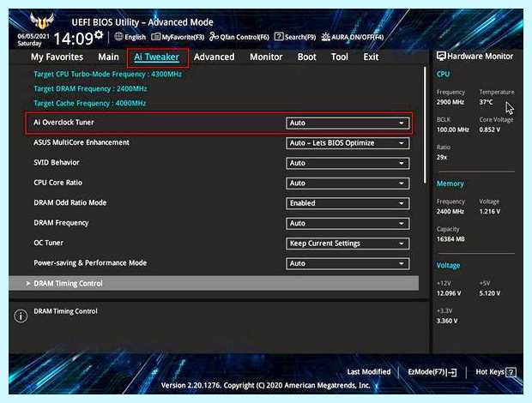Click the 100.00 MHz BCLK value
This screenshot has height=403, width=532.
coord(452,129)
